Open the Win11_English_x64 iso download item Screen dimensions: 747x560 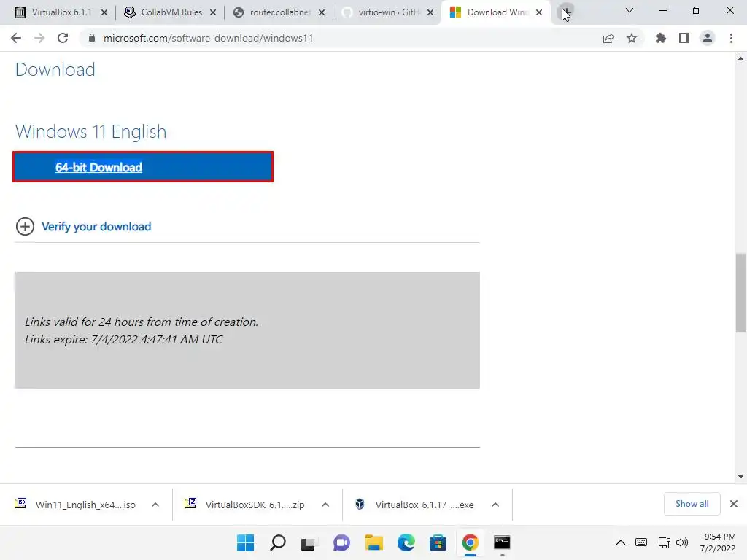[x=77, y=505]
